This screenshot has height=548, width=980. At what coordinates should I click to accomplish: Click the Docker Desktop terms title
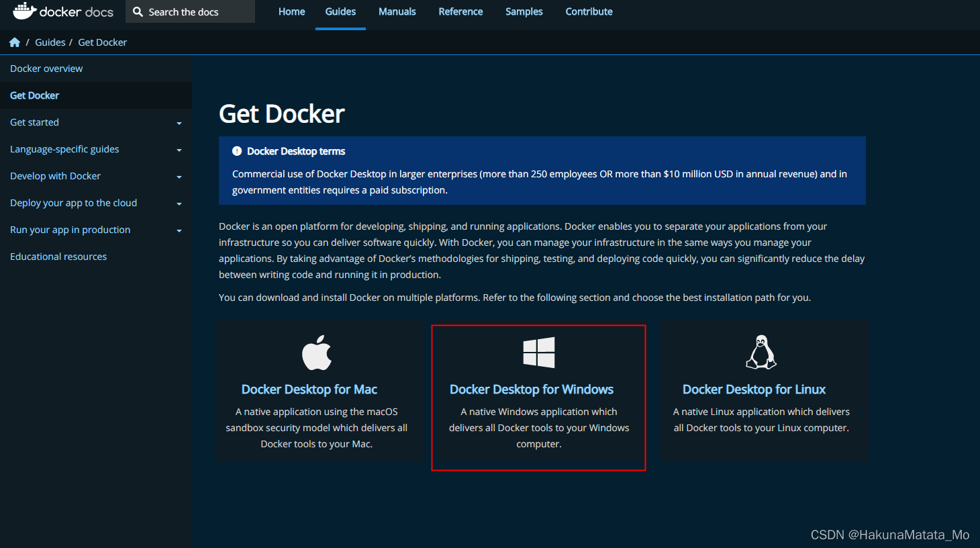[296, 151]
